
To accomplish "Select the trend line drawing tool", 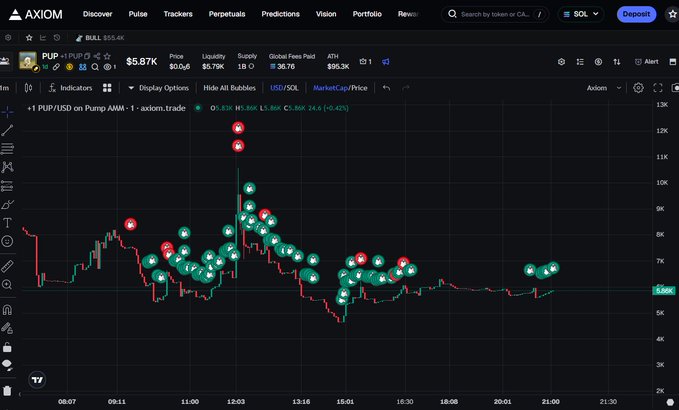I will (x=7, y=130).
